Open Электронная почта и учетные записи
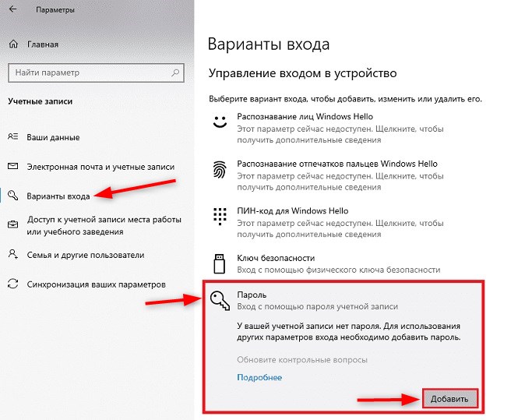This screenshot has width=525, height=420. [x=100, y=167]
